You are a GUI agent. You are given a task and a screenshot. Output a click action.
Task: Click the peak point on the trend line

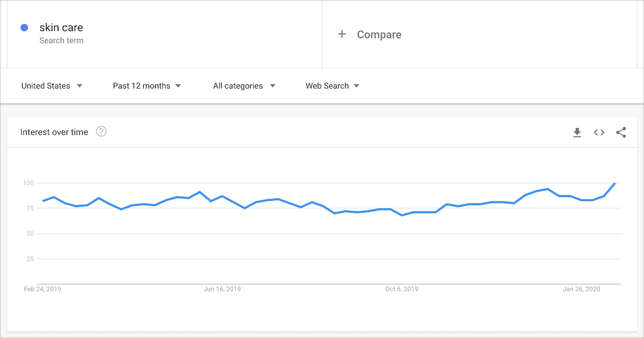pos(616,183)
